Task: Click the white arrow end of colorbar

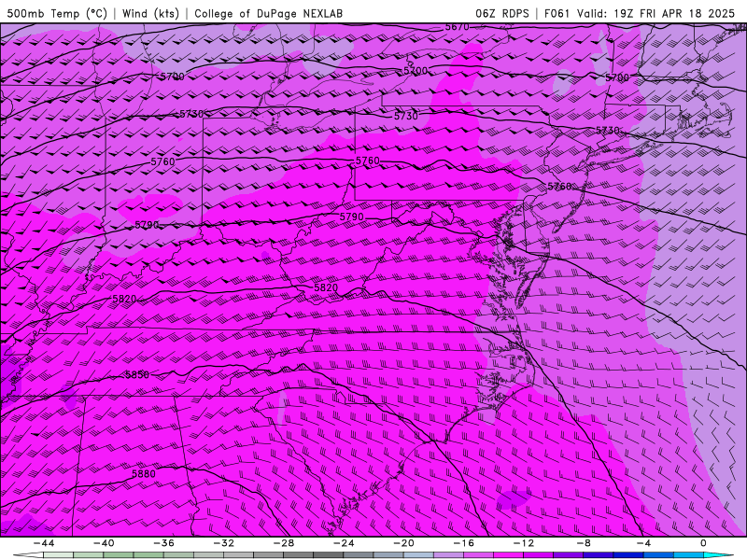Action: point(29,555)
